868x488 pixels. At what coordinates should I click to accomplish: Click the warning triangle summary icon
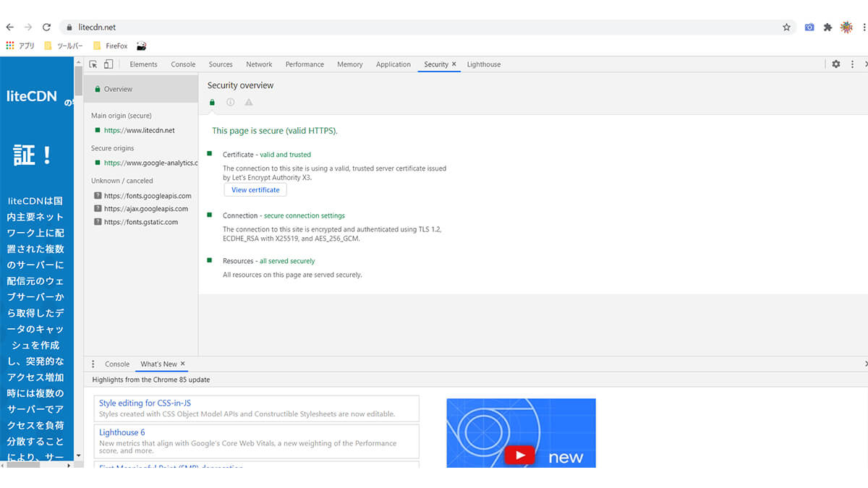(249, 103)
